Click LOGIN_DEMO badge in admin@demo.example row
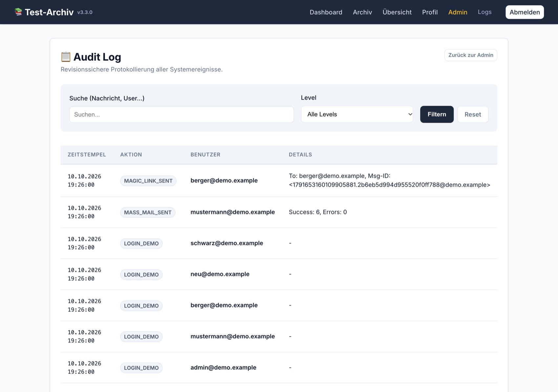 141,368
